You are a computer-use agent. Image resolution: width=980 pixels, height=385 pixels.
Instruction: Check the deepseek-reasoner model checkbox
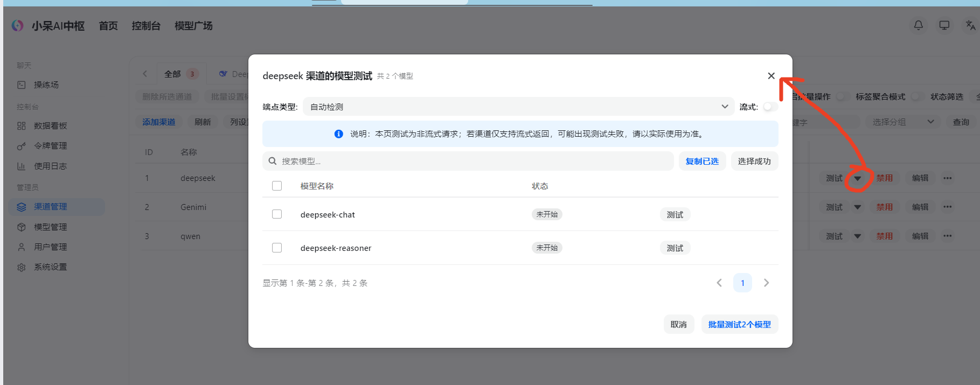277,248
